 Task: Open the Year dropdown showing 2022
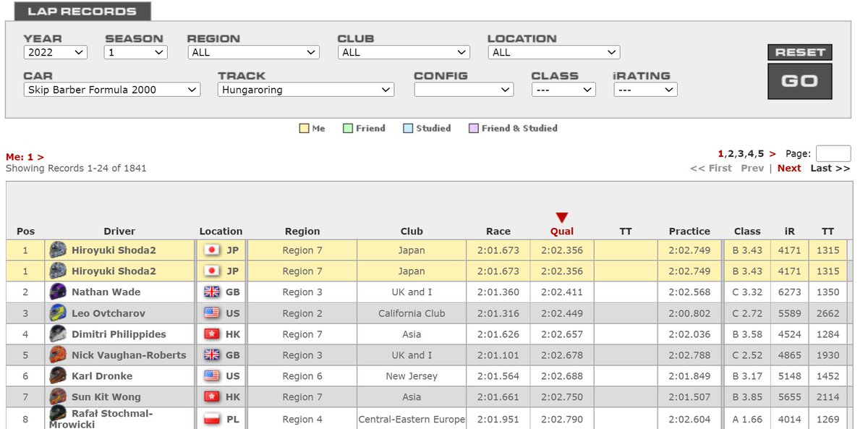coord(56,52)
